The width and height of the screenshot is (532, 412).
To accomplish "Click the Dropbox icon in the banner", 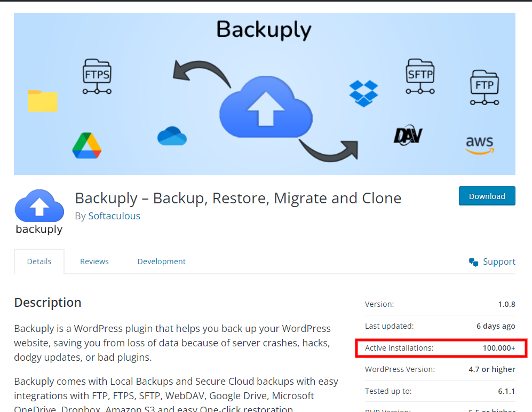I will (365, 93).
